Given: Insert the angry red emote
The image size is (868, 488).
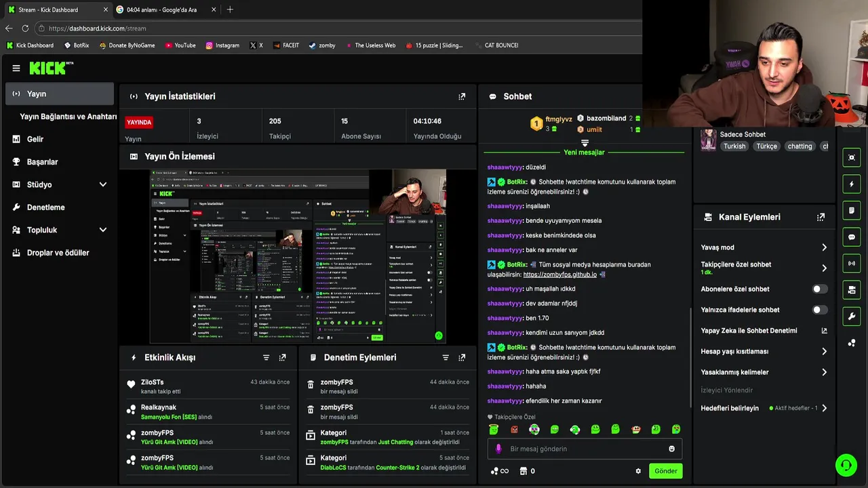Looking at the screenshot, I should click(x=514, y=429).
